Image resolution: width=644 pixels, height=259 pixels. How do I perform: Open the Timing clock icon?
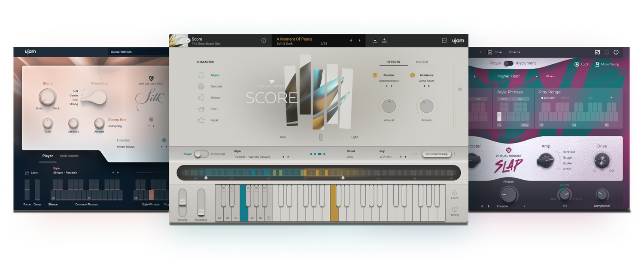(x=454, y=210)
